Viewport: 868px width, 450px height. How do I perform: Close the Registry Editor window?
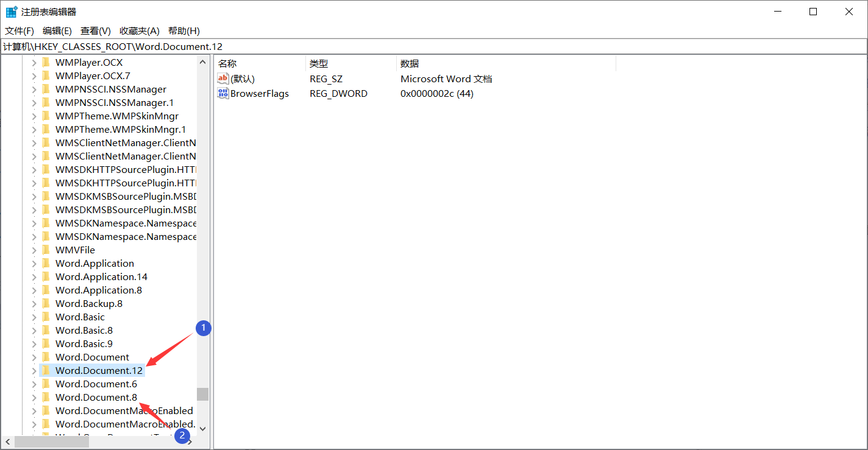[x=849, y=12]
